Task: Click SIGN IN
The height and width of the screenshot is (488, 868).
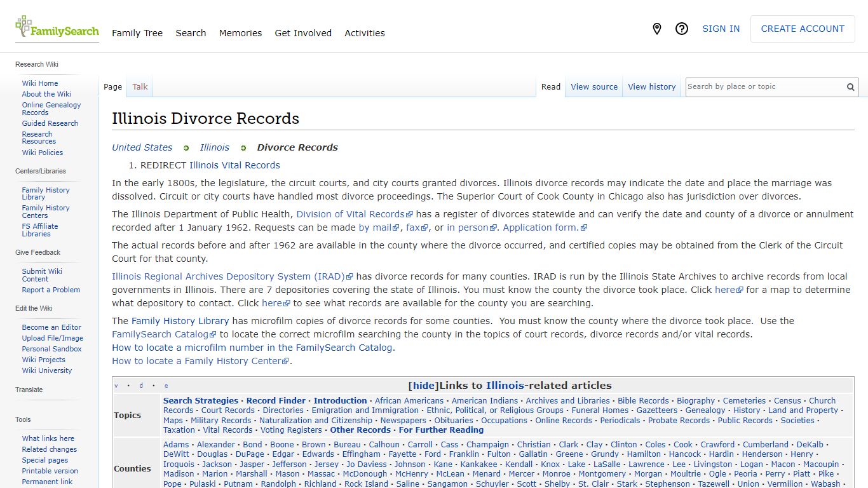Action: point(721,29)
